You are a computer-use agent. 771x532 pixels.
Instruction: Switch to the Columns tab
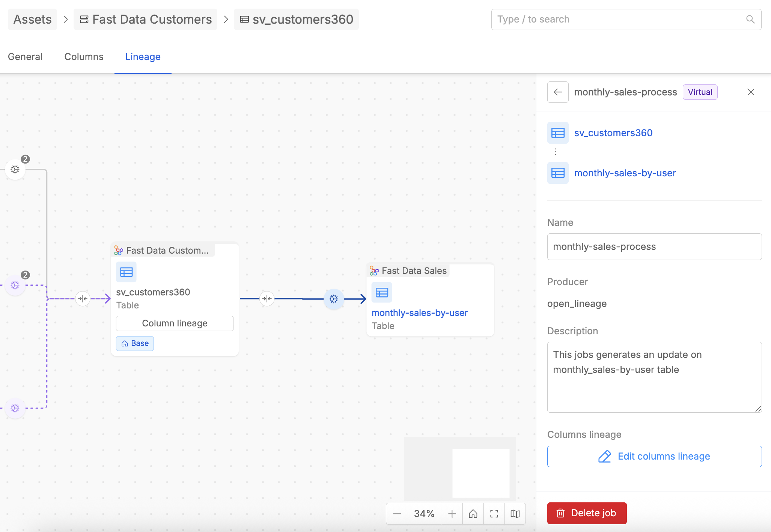[84, 57]
